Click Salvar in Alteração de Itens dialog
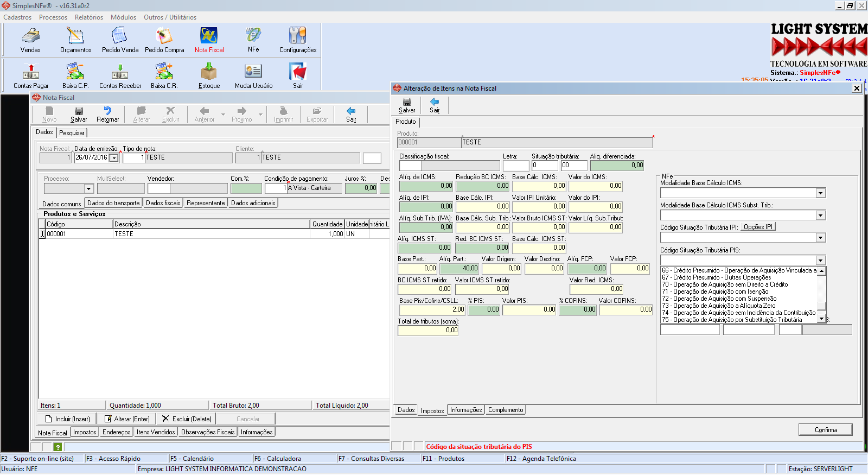 (407, 105)
